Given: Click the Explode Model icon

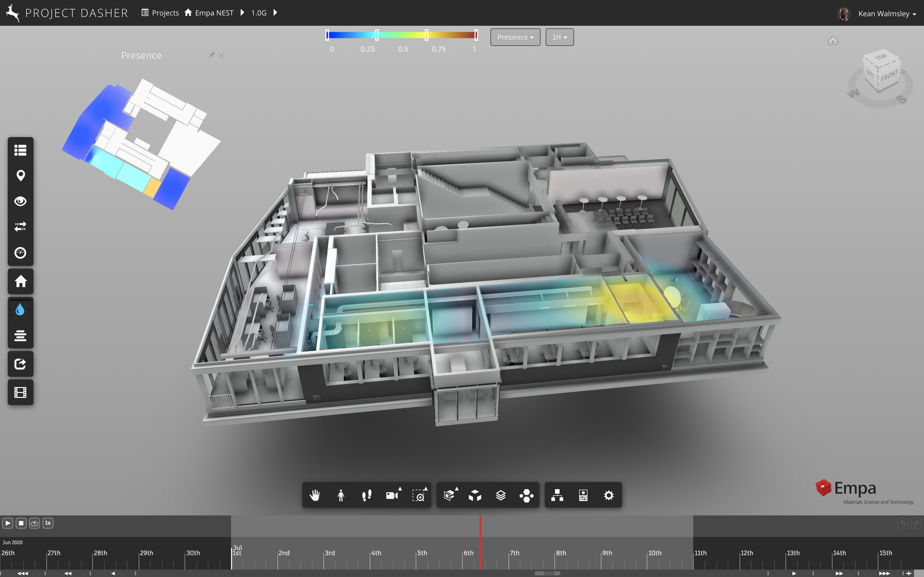Looking at the screenshot, I should pyautogui.click(x=475, y=495).
